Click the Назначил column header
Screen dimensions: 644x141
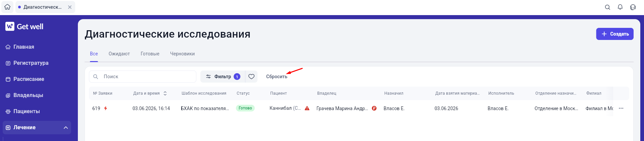[x=394, y=93]
